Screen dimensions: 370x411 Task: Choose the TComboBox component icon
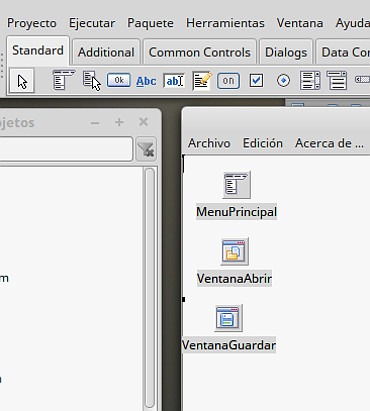(x=337, y=80)
